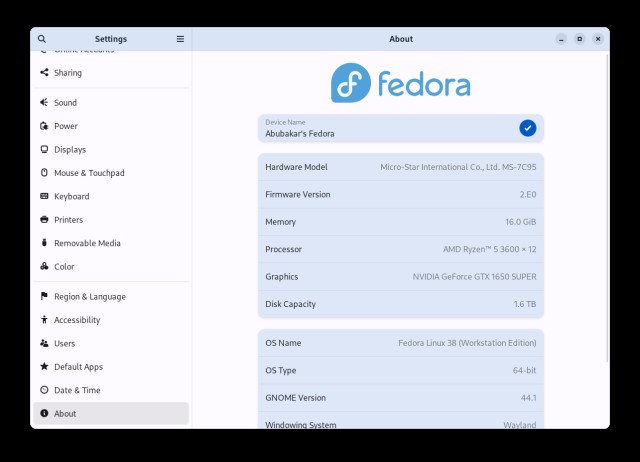Click the About panel vertical scrollbar
The image size is (640, 462).
coord(607,208)
